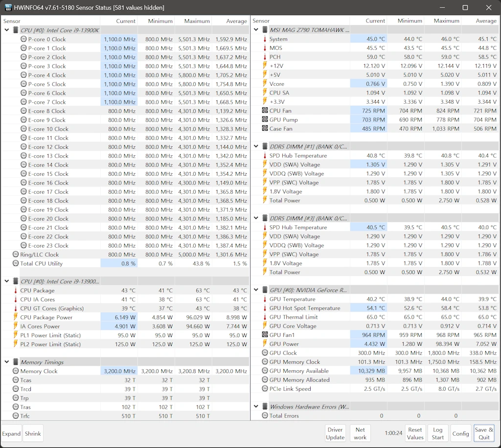Select the DIMM #1 VDD (SWA) Voltage row

tap(375, 165)
